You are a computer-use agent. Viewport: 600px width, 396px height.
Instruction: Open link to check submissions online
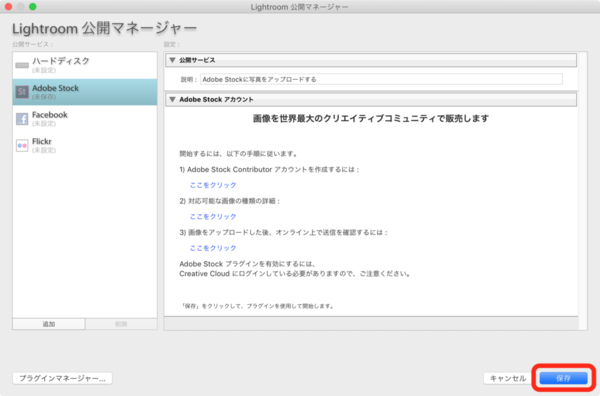pyautogui.click(x=213, y=248)
